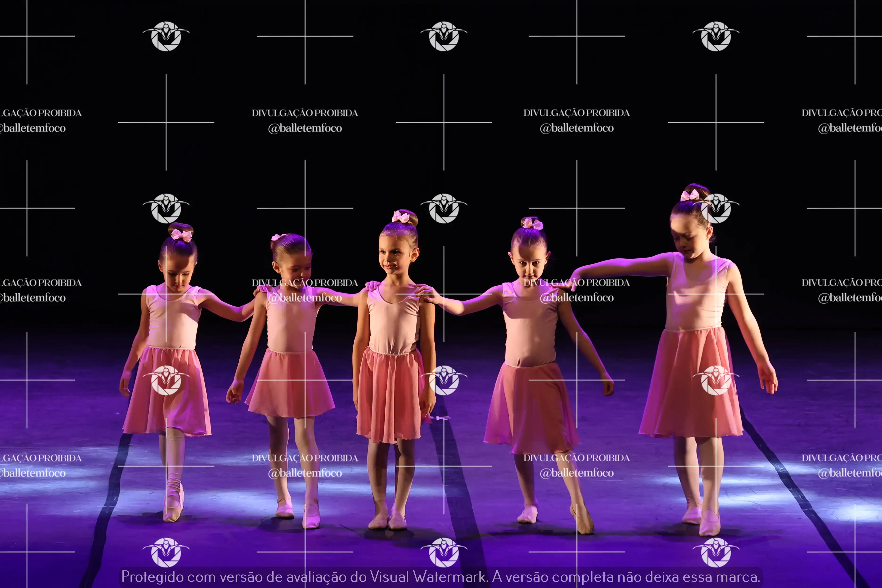
Task: Click the @balletemfoco text over the fourth dancer's shoulder
Action: pyautogui.click(x=577, y=298)
